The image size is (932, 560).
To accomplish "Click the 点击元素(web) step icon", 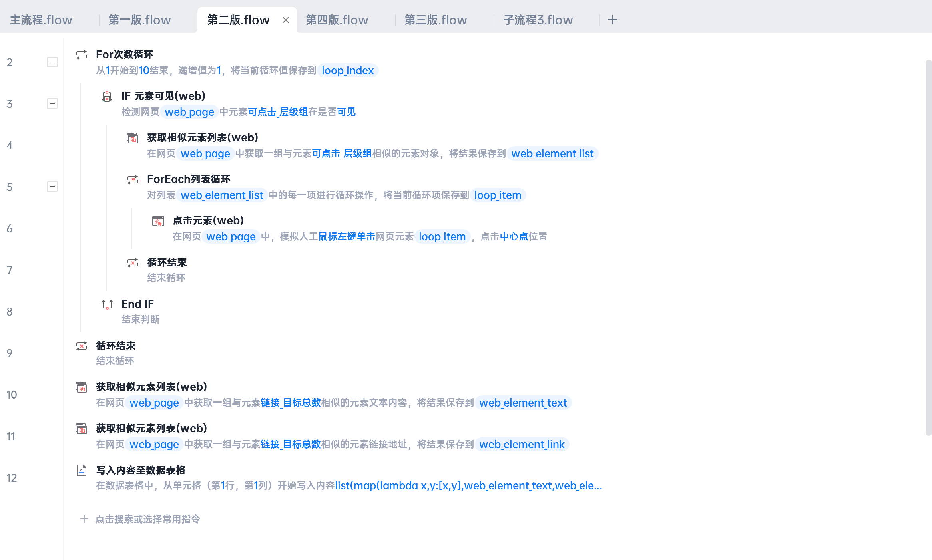I will tap(158, 221).
